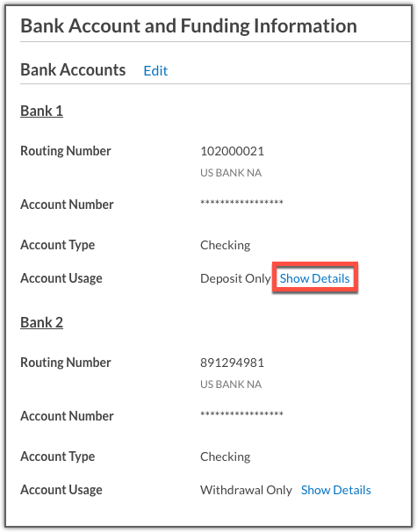This screenshot has height=532, width=417.
Task: Select the Bank 1 heading
Action: click(42, 111)
